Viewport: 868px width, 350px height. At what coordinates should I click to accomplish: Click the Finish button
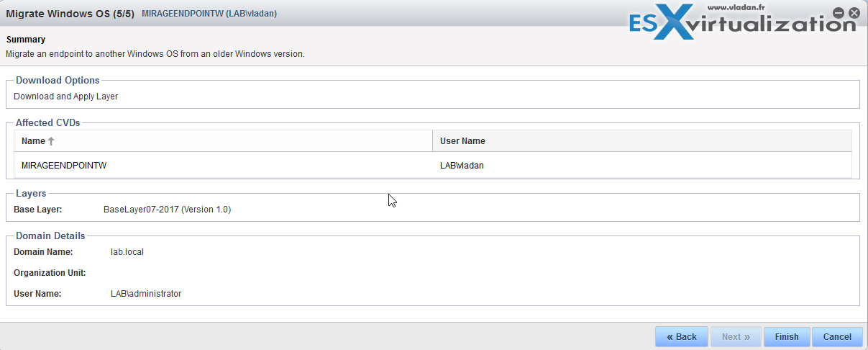click(x=787, y=336)
